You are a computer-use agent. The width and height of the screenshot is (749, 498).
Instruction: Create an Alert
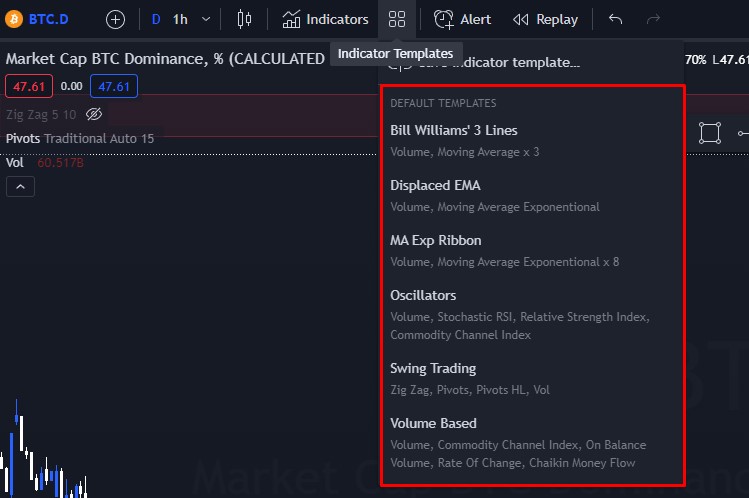click(462, 20)
